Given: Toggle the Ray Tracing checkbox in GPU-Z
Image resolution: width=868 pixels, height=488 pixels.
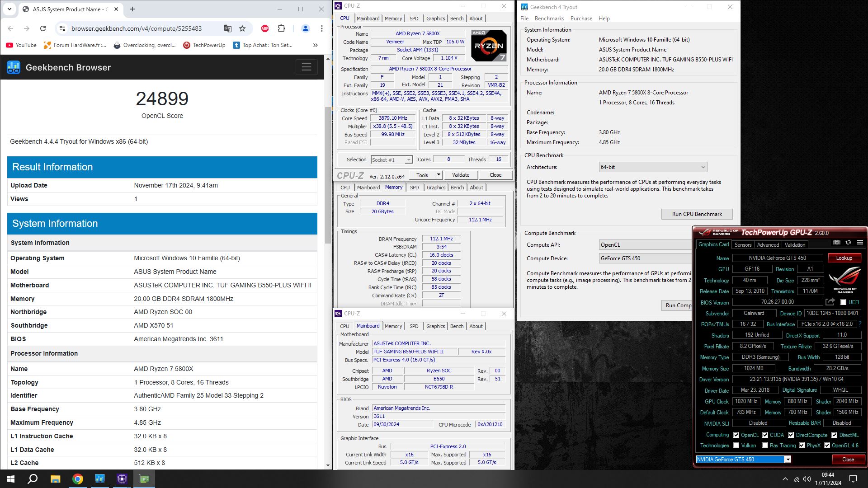Looking at the screenshot, I should pos(764,446).
